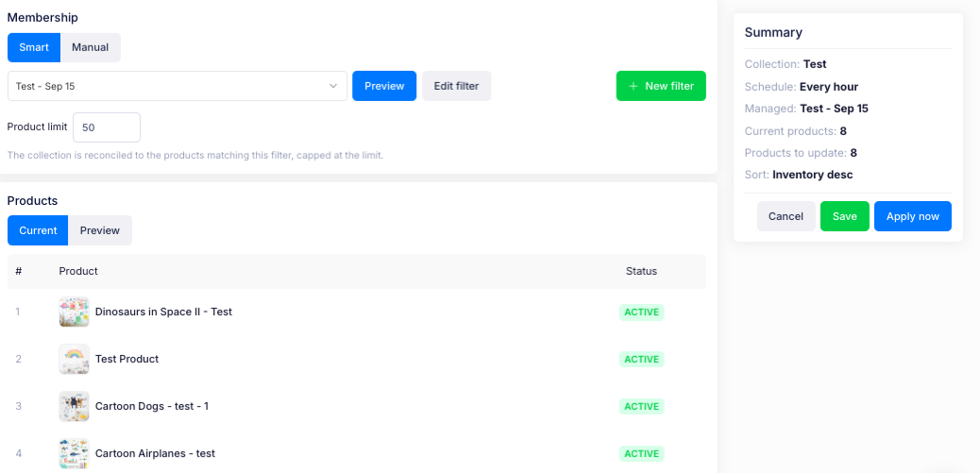Screen dimensions: 980x473
Task: Click the # column header
Action: (x=19, y=271)
